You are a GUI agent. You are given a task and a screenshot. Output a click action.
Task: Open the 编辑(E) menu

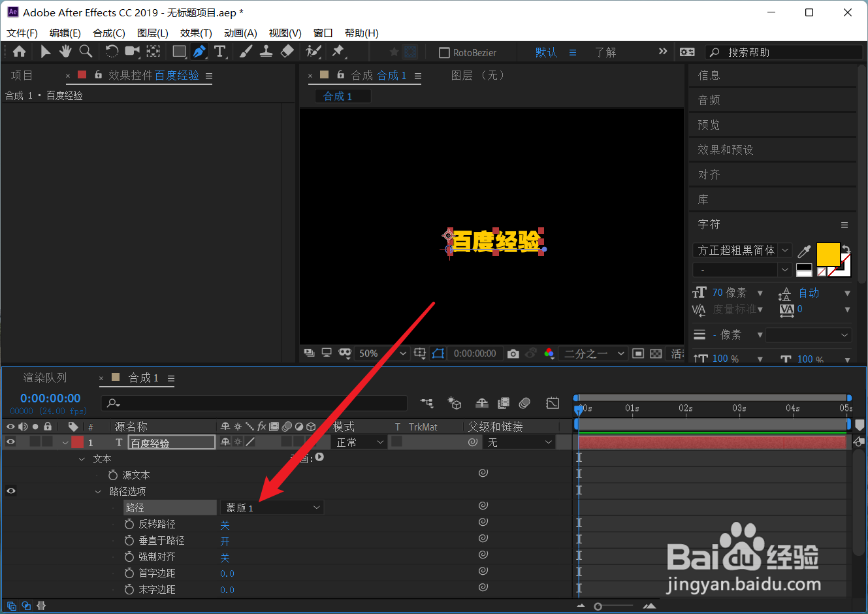click(x=65, y=33)
